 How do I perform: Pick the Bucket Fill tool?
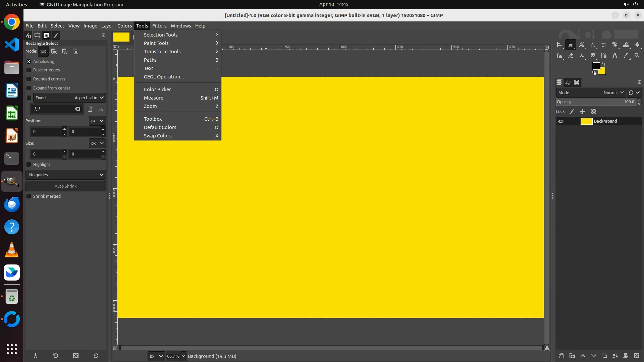[x=637, y=45]
